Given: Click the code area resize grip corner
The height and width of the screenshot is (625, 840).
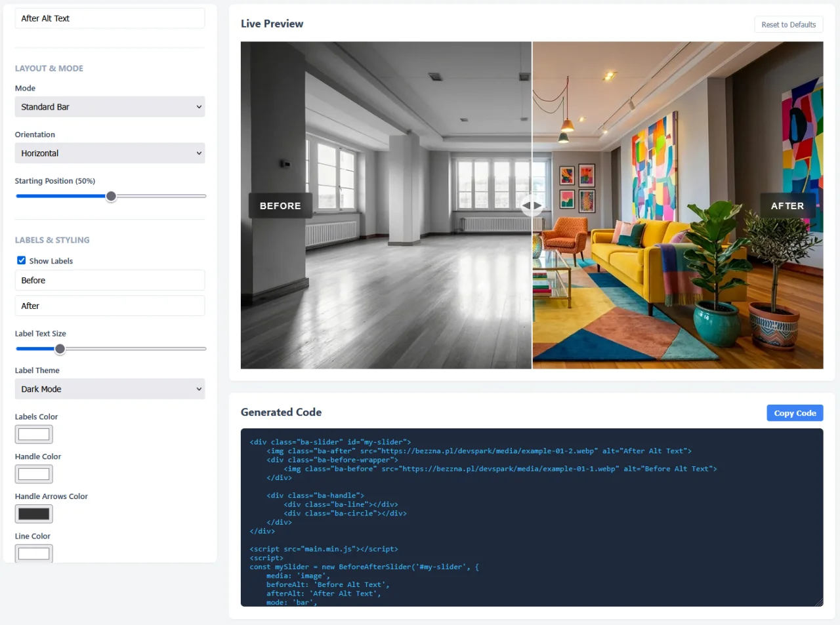Looking at the screenshot, I should pos(819,602).
